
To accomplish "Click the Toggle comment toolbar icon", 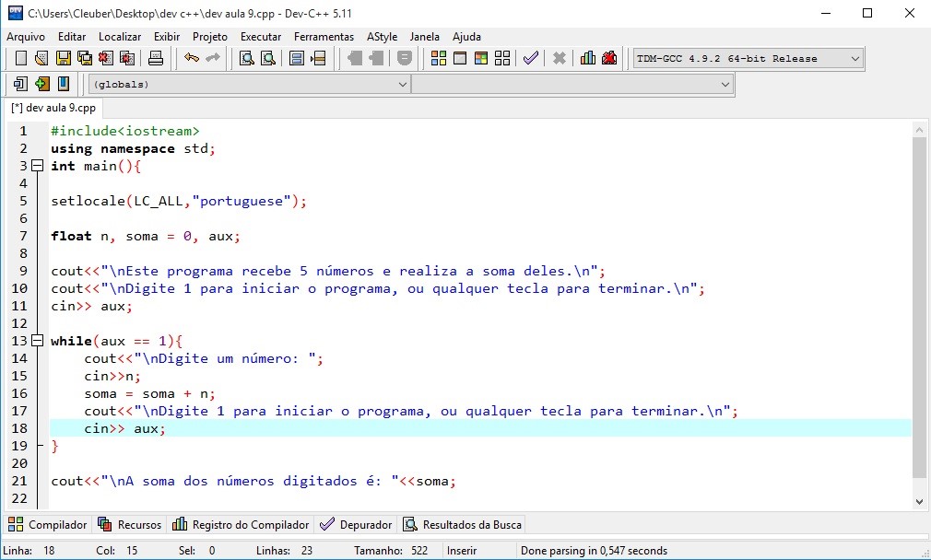I will coord(405,58).
